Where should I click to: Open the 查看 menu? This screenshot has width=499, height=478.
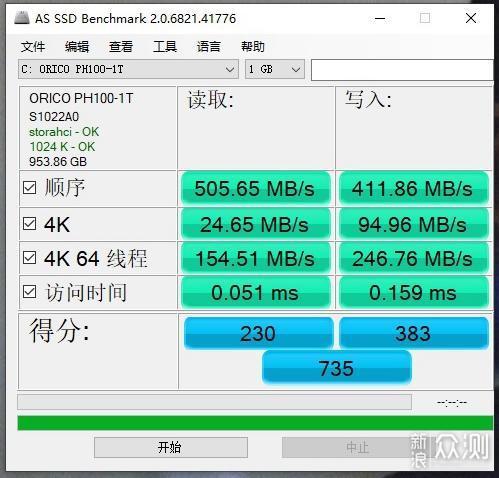point(121,46)
